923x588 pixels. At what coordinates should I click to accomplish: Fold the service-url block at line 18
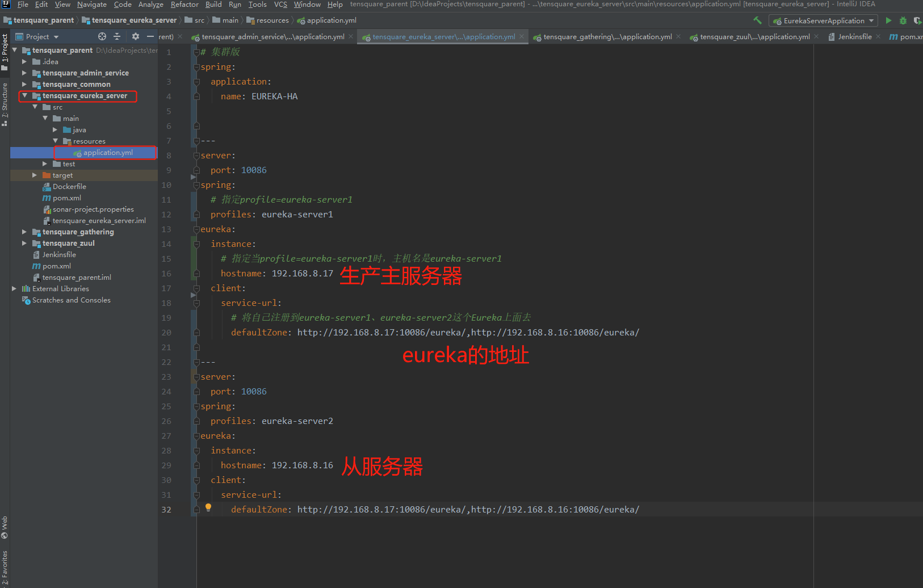coord(196,303)
